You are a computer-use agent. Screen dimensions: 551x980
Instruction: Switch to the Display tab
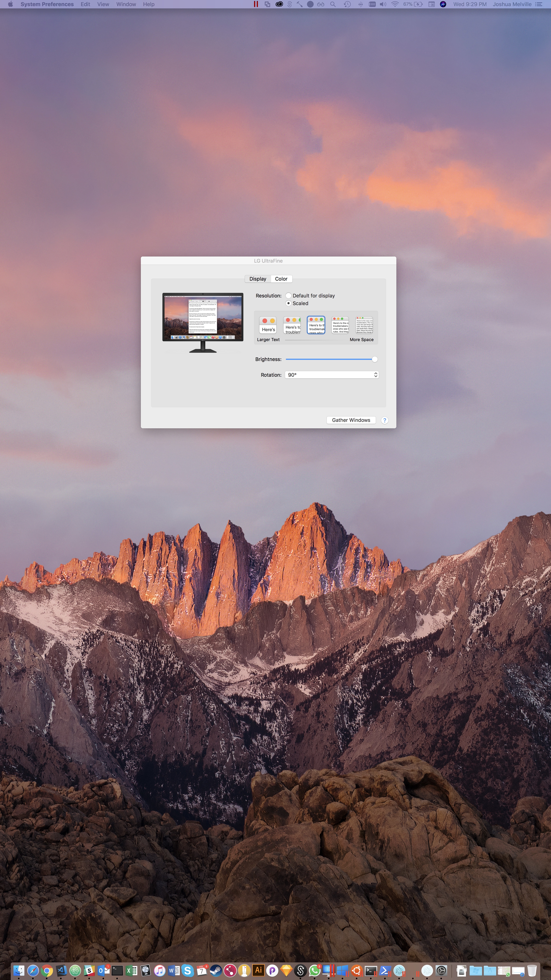[258, 279]
